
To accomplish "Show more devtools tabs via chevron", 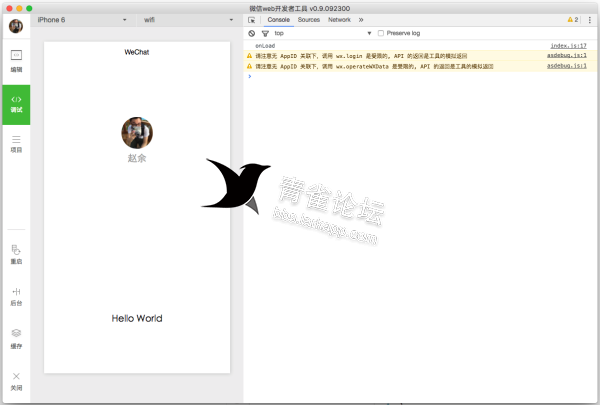I will (x=361, y=20).
